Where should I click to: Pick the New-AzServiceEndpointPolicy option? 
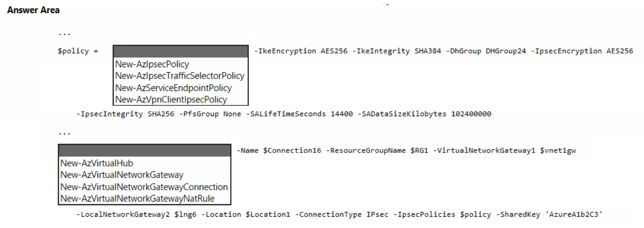[173, 88]
